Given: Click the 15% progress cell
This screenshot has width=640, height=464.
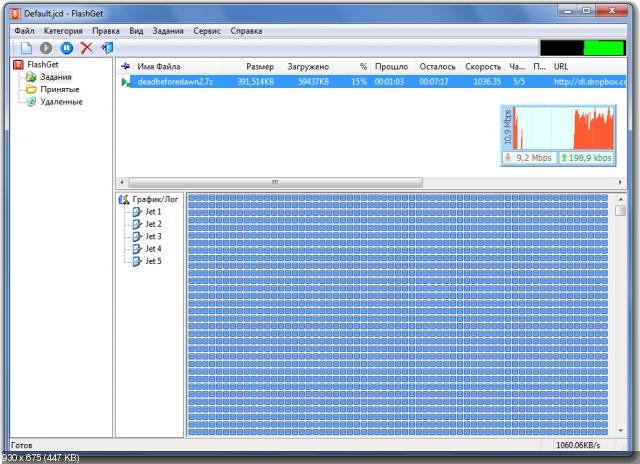Looking at the screenshot, I should coord(359,82).
